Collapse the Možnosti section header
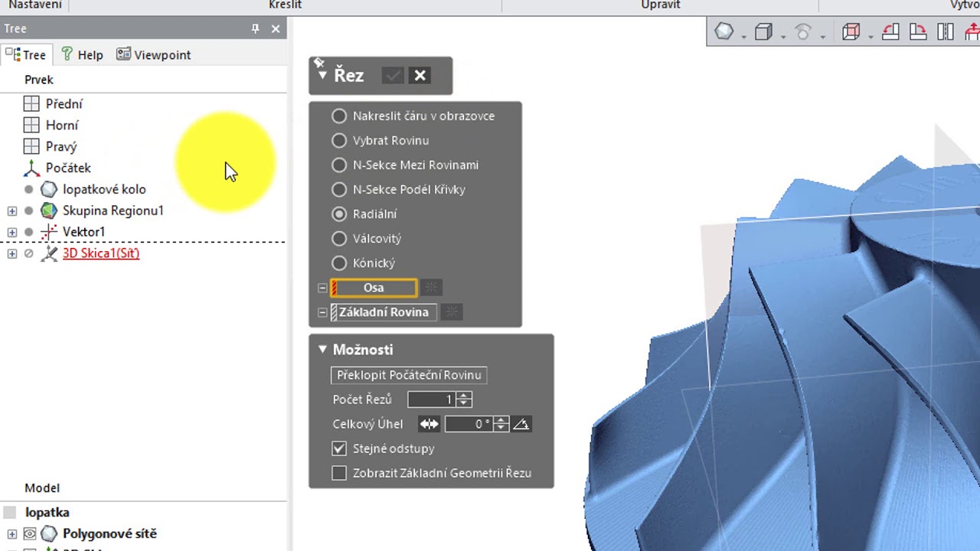Viewport: 980px width, 551px height. (322, 349)
